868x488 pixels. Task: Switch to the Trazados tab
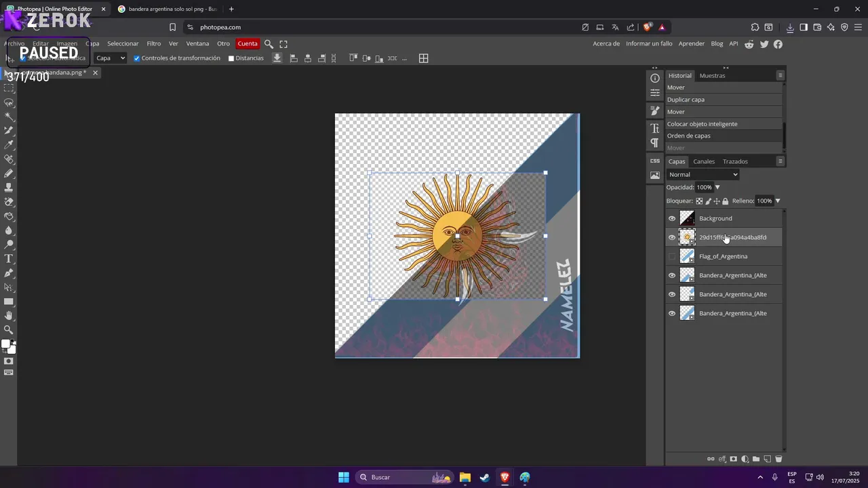pyautogui.click(x=735, y=161)
